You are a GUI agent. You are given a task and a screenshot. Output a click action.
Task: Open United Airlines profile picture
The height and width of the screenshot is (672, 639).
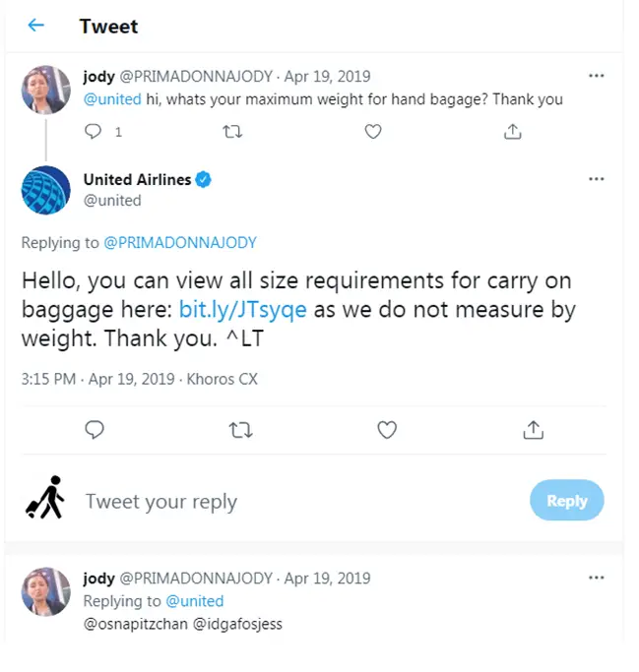(46, 190)
